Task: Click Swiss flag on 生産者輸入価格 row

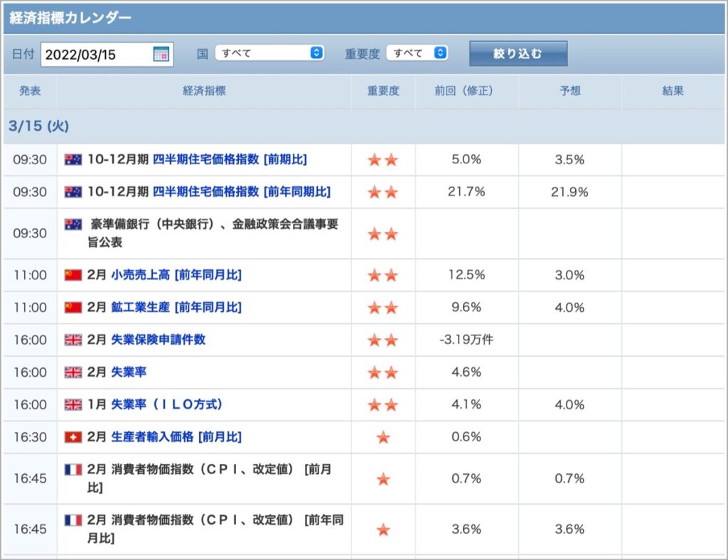Action: pyautogui.click(x=73, y=437)
